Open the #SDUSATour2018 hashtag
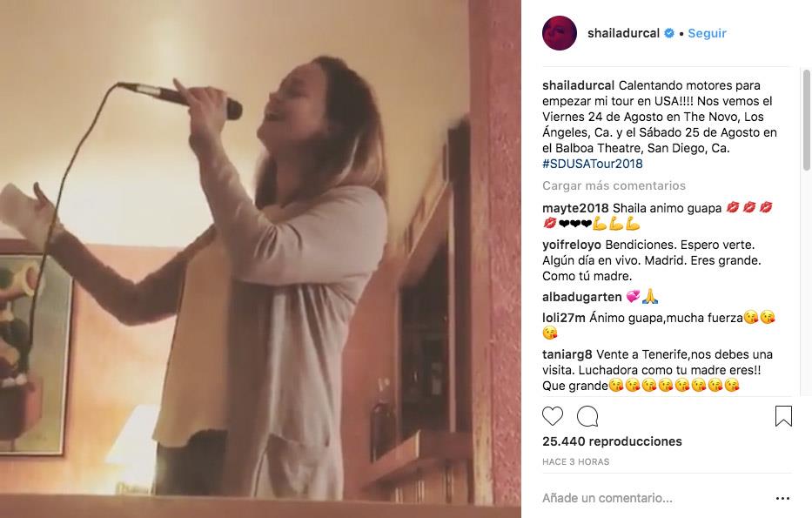The width and height of the screenshot is (812, 518). 592,164
